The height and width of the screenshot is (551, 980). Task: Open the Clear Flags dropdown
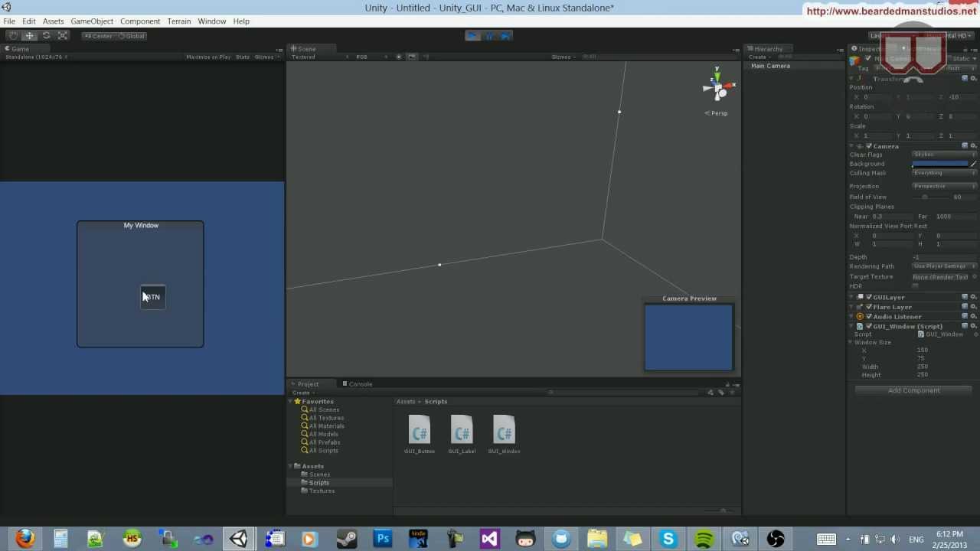(944, 155)
